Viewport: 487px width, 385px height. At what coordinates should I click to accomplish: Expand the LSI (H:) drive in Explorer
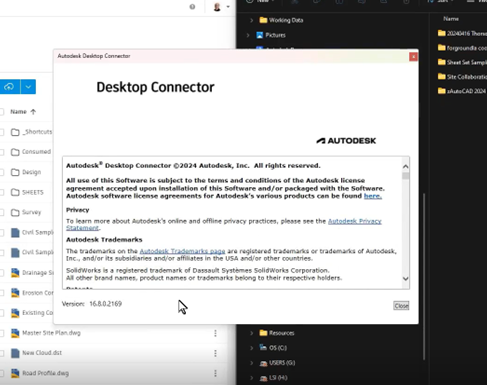251,378
